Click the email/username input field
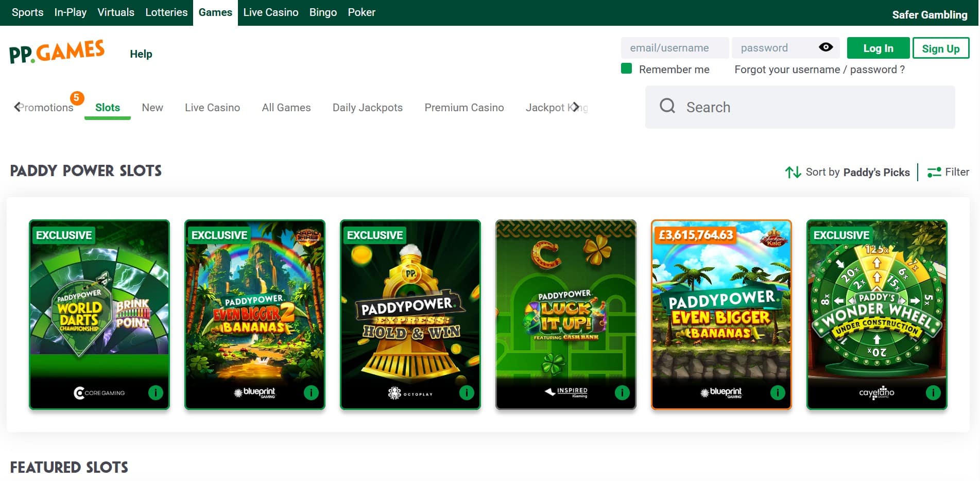Screen dimensions: 980x481 674,48
